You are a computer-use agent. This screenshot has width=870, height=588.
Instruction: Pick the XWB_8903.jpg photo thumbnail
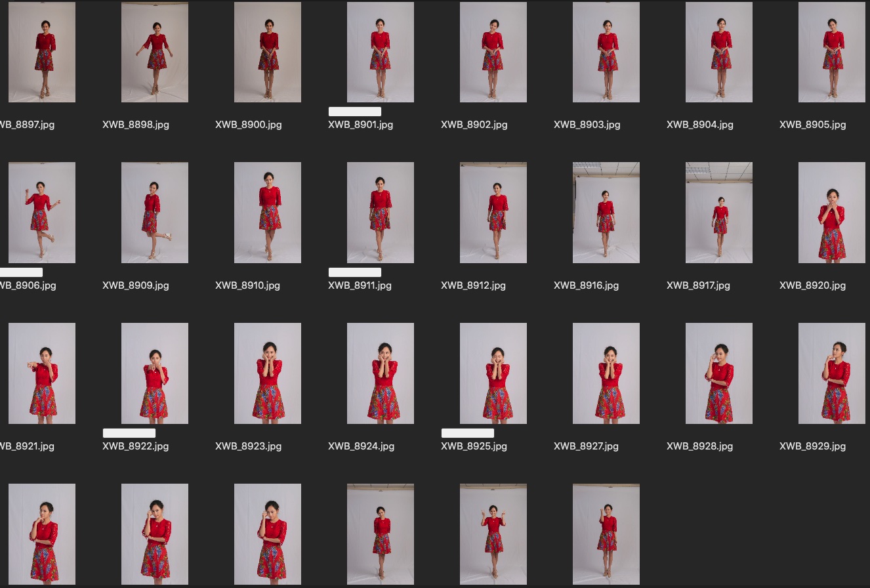(606, 52)
